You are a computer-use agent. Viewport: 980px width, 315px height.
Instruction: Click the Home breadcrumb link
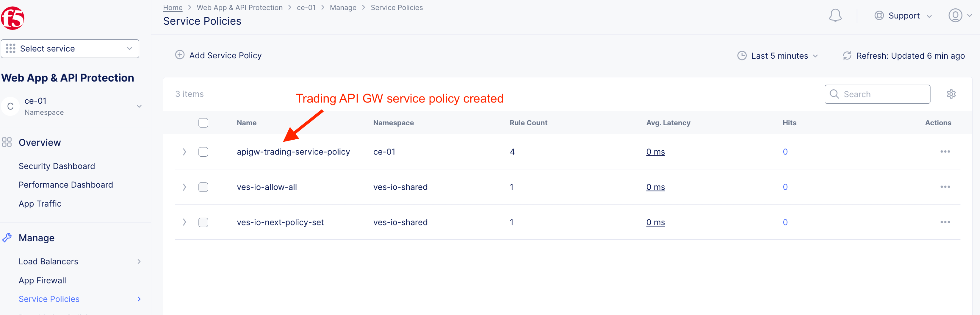point(172,8)
